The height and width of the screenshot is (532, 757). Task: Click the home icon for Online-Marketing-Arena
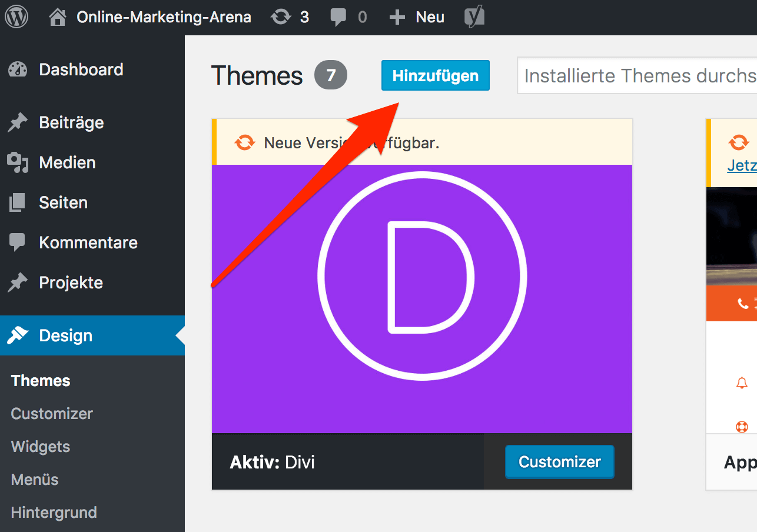tap(58, 17)
